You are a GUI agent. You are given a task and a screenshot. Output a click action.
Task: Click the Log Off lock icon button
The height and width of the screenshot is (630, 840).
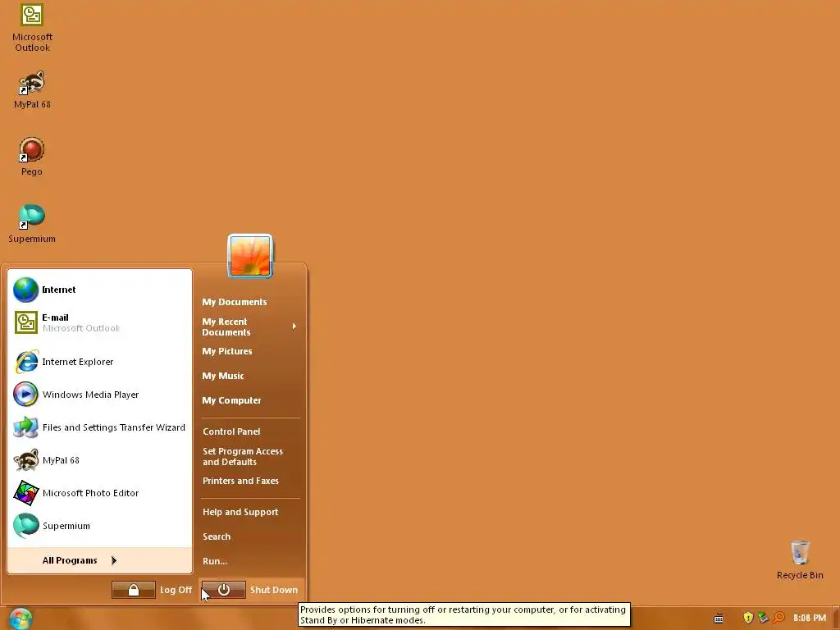pyautogui.click(x=134, y=590)
